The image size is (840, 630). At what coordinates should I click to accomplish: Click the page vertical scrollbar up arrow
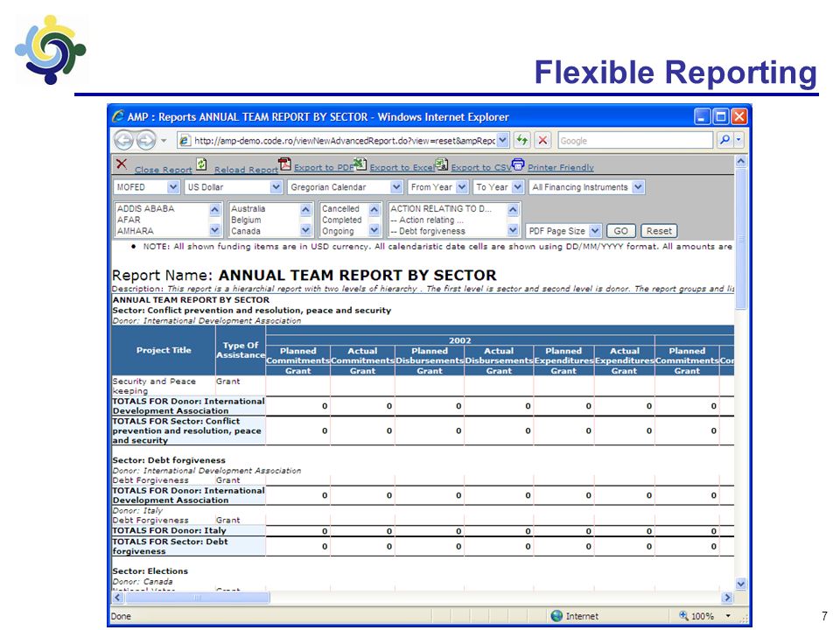[741, 161]
